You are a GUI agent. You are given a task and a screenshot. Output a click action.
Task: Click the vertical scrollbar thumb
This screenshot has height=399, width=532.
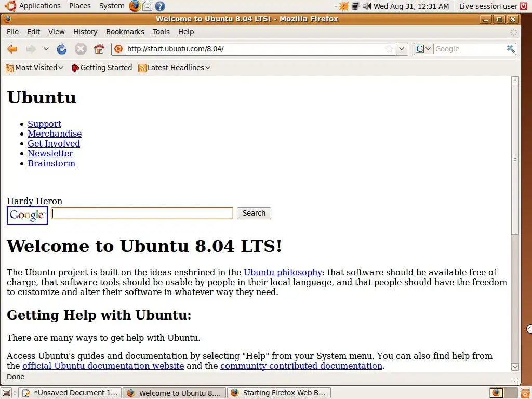click(x=515, y=159)
